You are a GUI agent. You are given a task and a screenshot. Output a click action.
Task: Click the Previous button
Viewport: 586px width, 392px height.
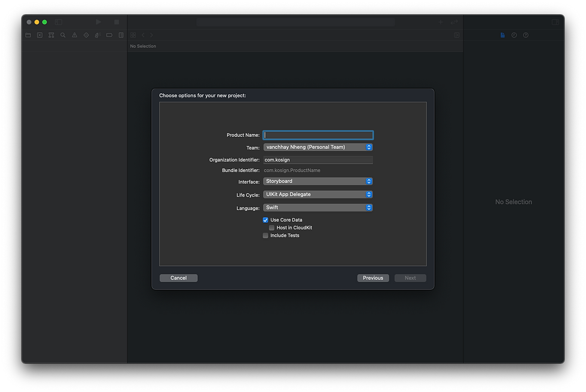pos(373,278)
